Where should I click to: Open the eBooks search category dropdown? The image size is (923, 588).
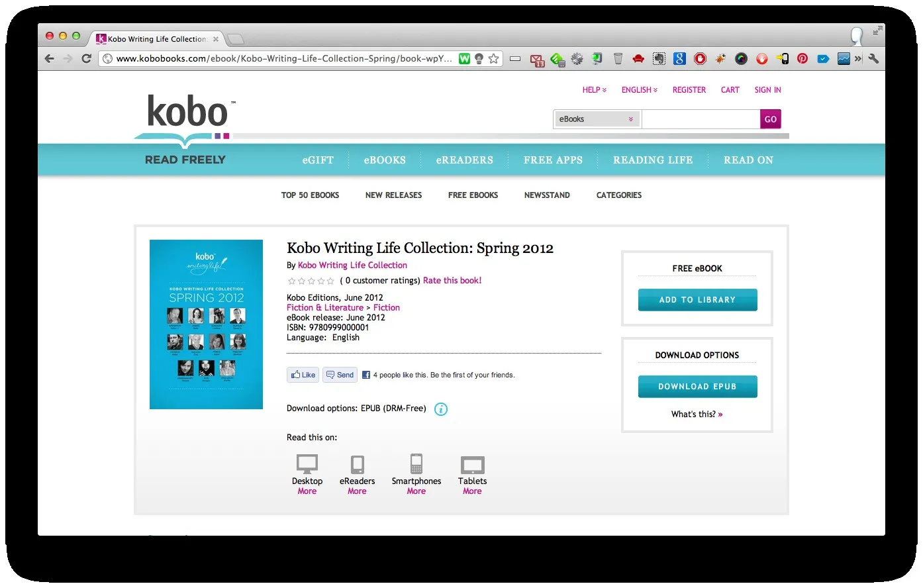(x=597, y=119)
